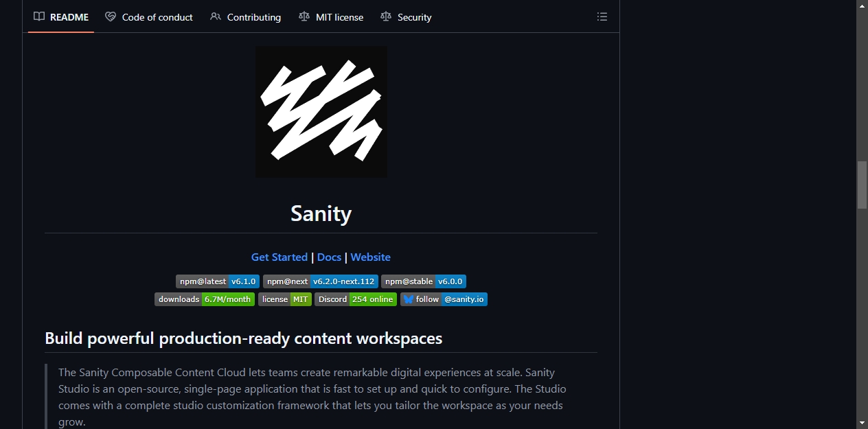The width and height of the screenshot is (868, 429).
Task: Click the Security scale icon
Action: [386, 17]
